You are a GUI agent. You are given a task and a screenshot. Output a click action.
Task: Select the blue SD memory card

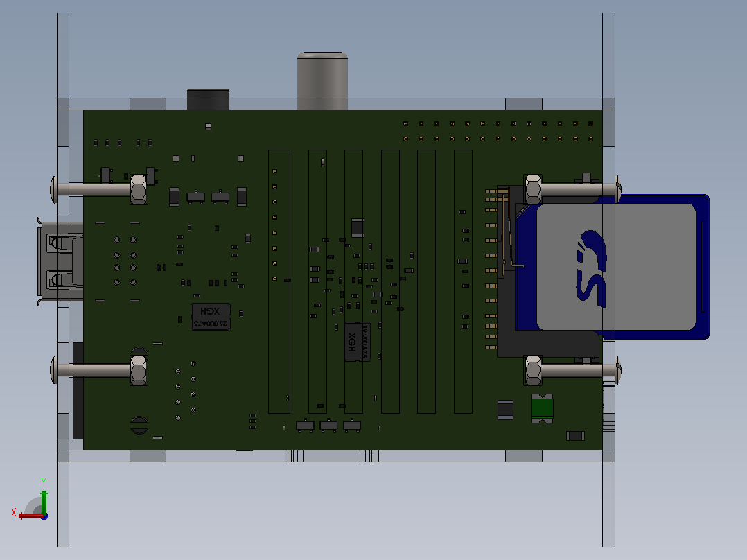coord(612,267)
